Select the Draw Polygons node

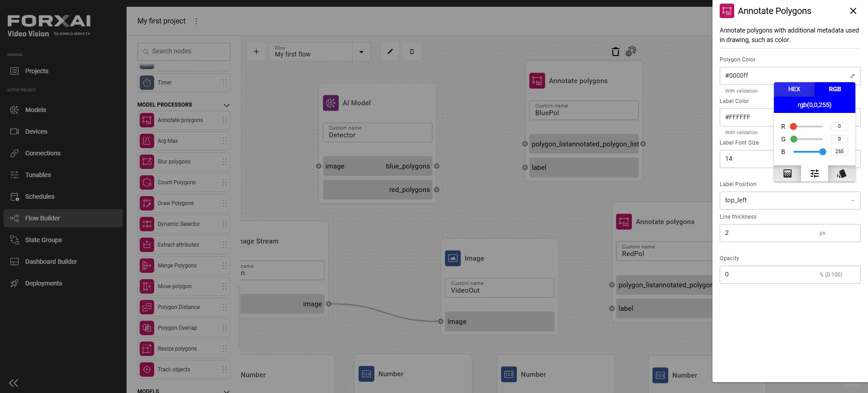pos(184,203)
